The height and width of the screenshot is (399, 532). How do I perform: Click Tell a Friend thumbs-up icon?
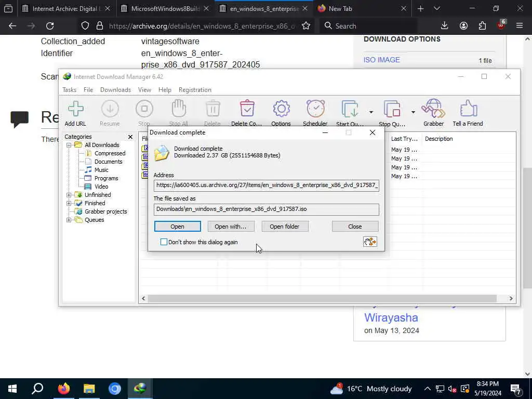click(468, 109)
